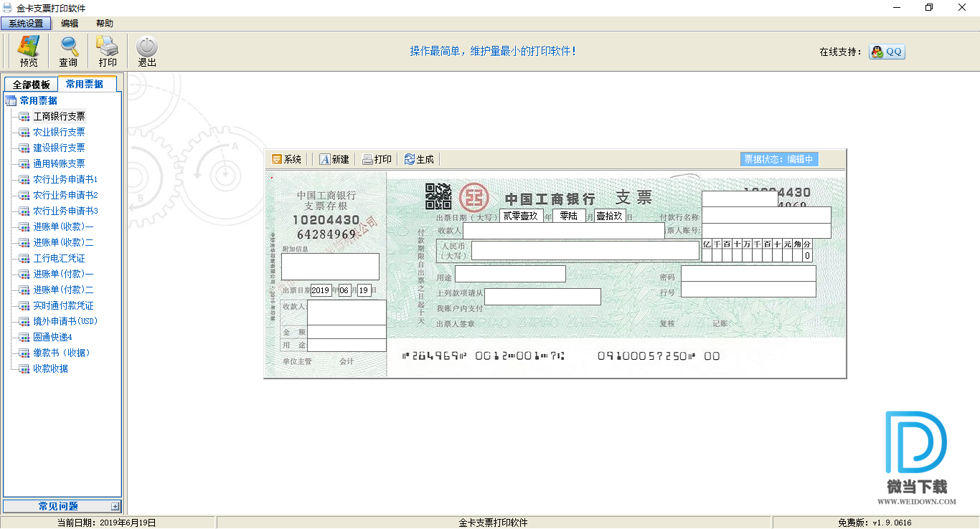This screenshot has height=529, width=980.
Task: Click the icon beside 圆通快递4
Action: click(x=24, y=338)
